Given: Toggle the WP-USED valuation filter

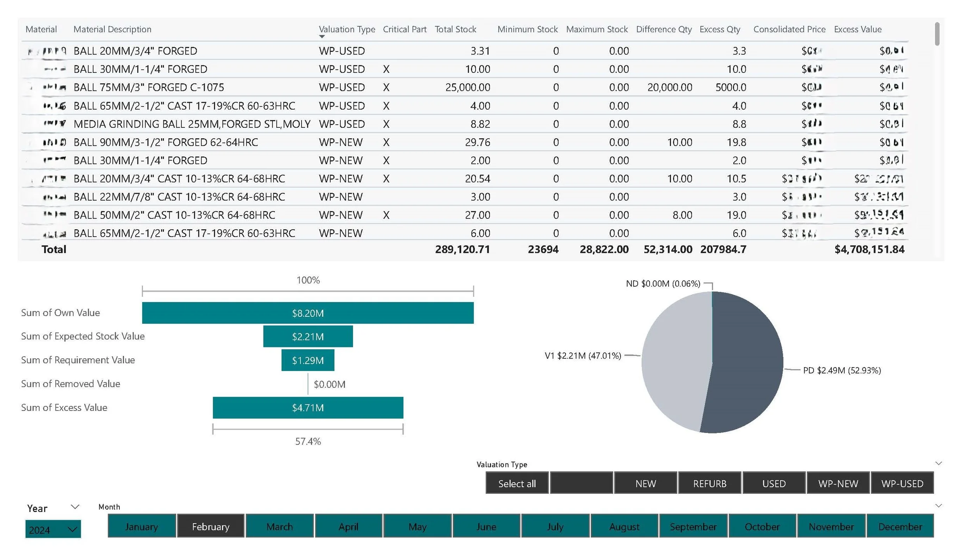Looking at the screenshot, I should click(902, 483).
